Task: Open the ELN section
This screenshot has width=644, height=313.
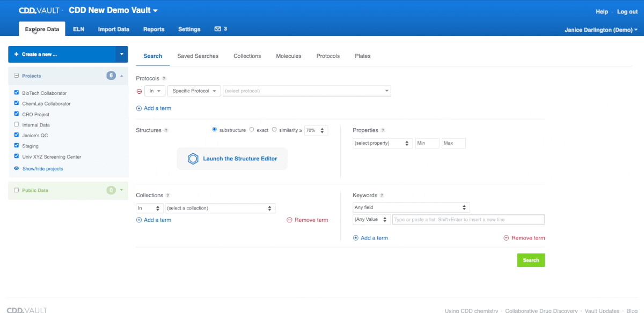Action: click(78, 29)
